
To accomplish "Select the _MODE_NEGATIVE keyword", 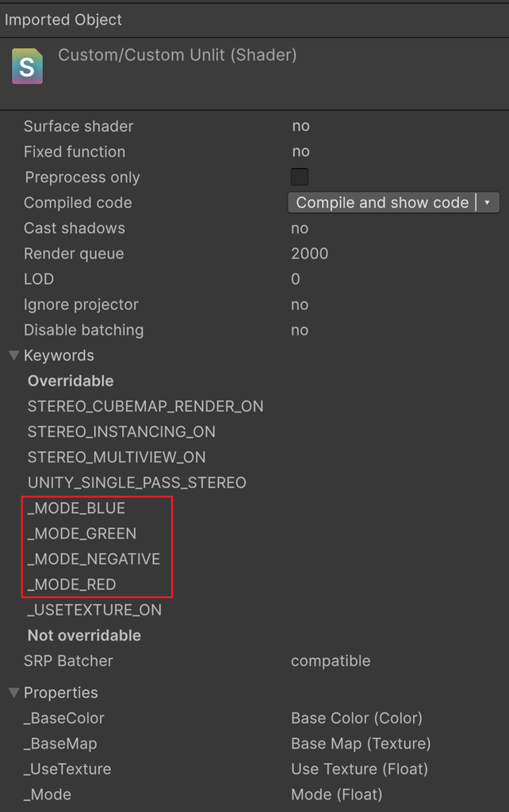I will (93, 559).
